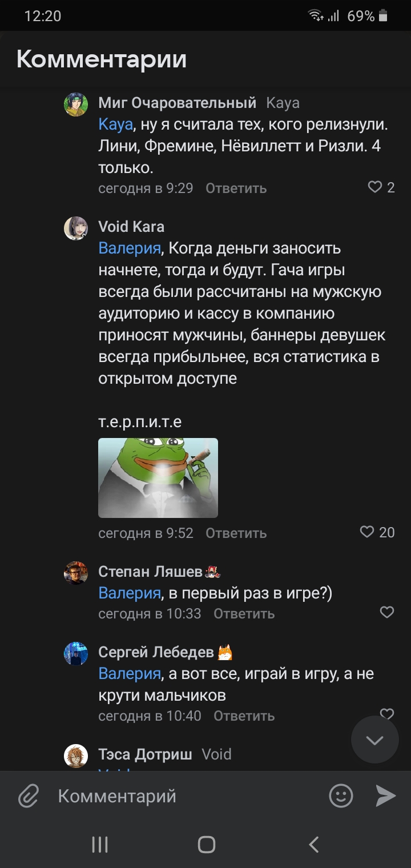Like Void Kara's comment with 20 likes
This screenshot has height=868, width=411.
pyautogui.click(x=367, y=532)
